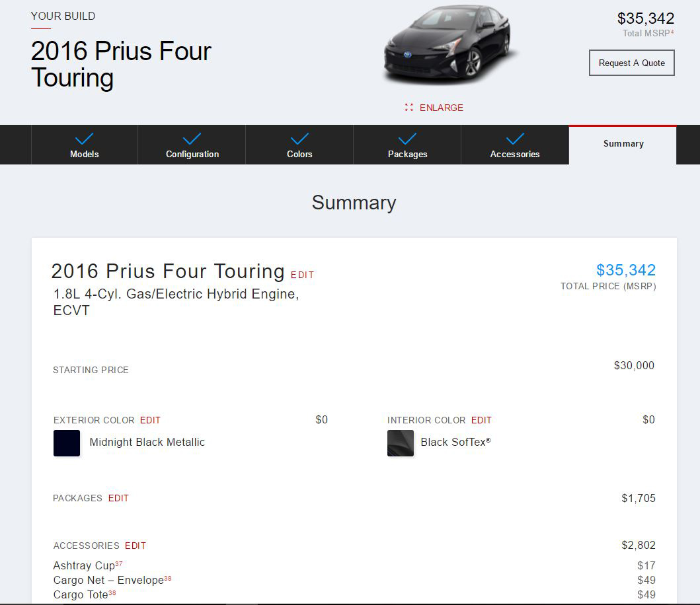Click the Black SofTex interior swatch
The width and height of the screenshot is (700, 605).
click(401, 443)
